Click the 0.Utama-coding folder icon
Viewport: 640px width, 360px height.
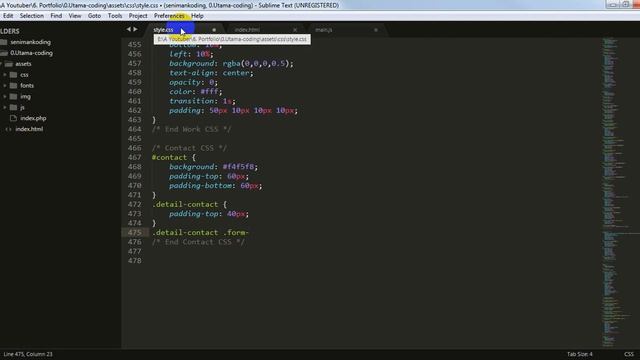[x=4, y=53]
